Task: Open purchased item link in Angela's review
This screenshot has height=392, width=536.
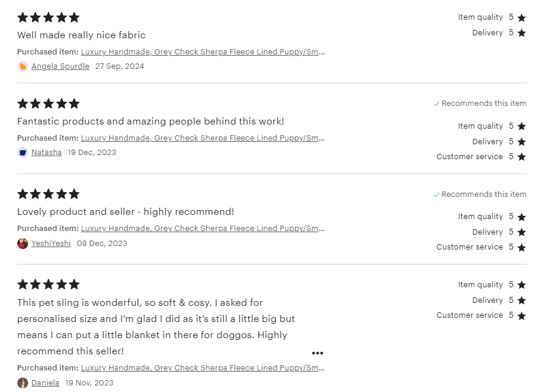Action: click(203, 52)
